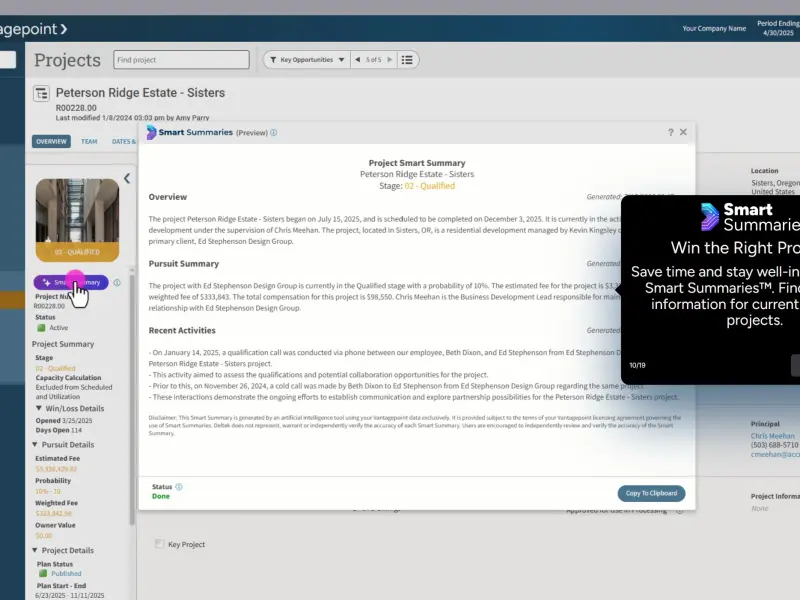
Task: Collapse the Pursuit Details section
Action: point(35,445)
